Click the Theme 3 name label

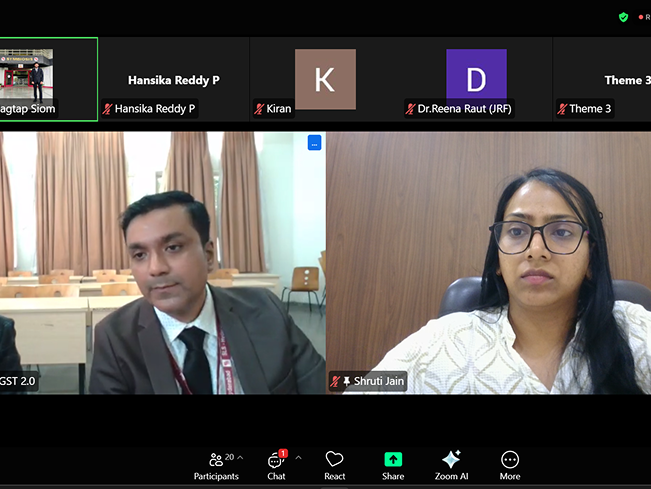coord(590,109)
